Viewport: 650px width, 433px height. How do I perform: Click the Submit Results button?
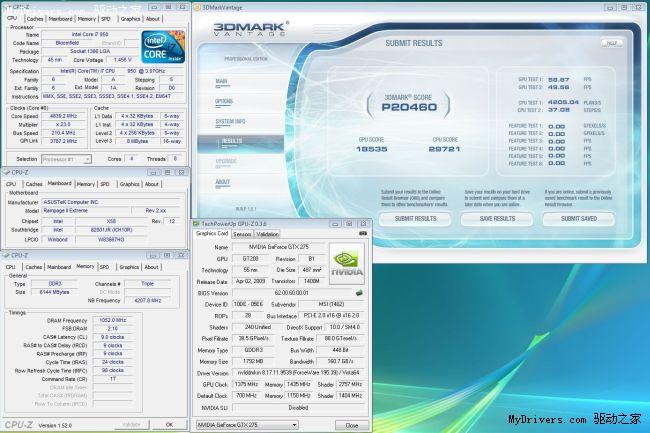[x=415, y=219]
